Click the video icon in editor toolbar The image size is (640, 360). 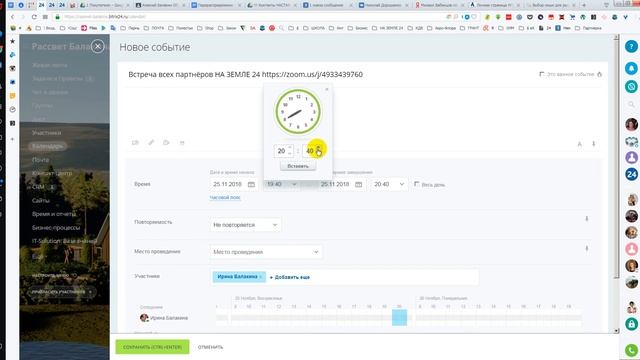166,142
